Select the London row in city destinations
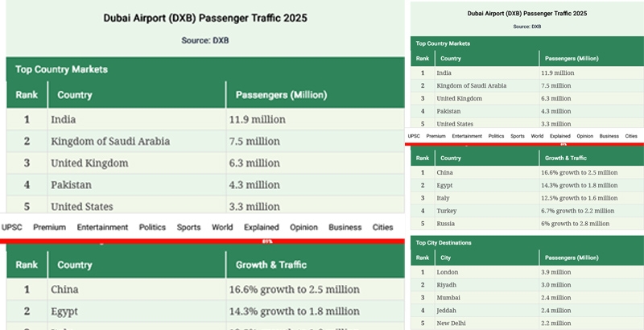The width and height of the screenshot is (644, 330). pos(449,272)
